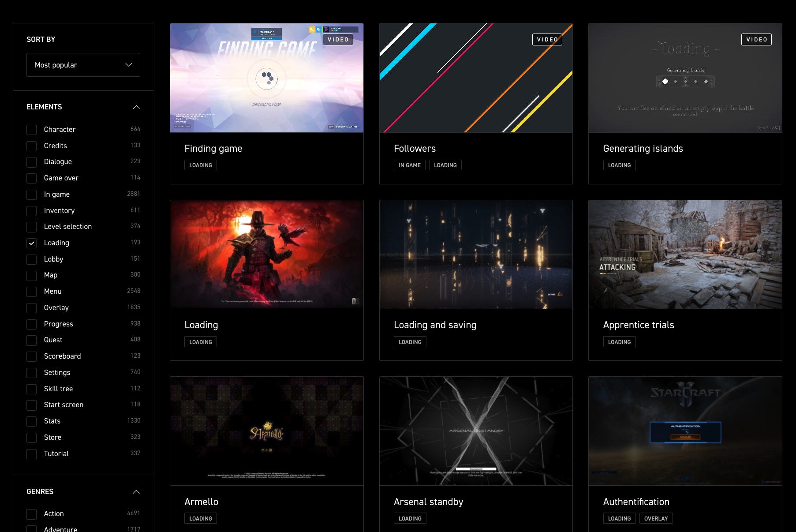The height and width of the screenshot is (532, 796).
Task: Check the Tutorial checkbox
Action: [31, 454]
